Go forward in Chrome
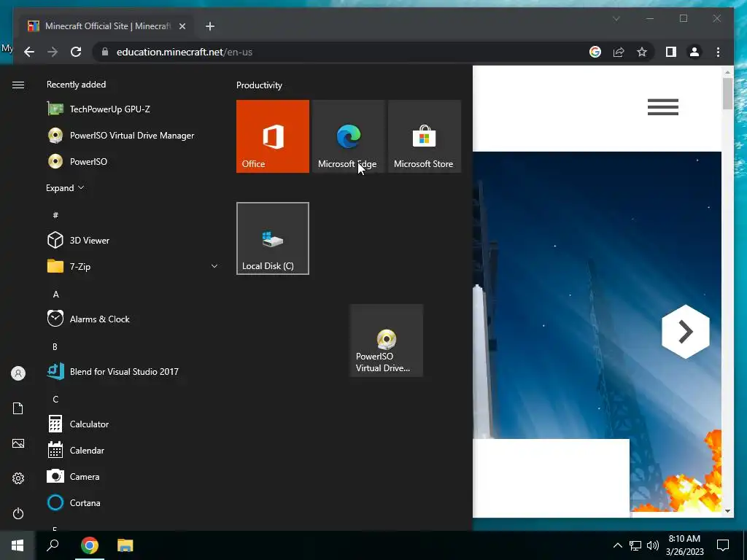 [x=53, y=52]
